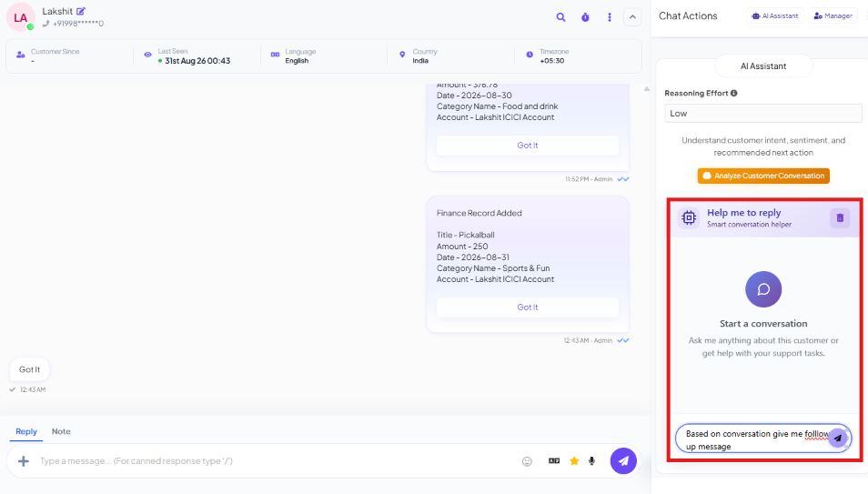Click the edit pencil icon beside Lakshit
Image resolution: width=868 pixels, height=494 pixels.
pyautogui.click(x=81, y=11)
